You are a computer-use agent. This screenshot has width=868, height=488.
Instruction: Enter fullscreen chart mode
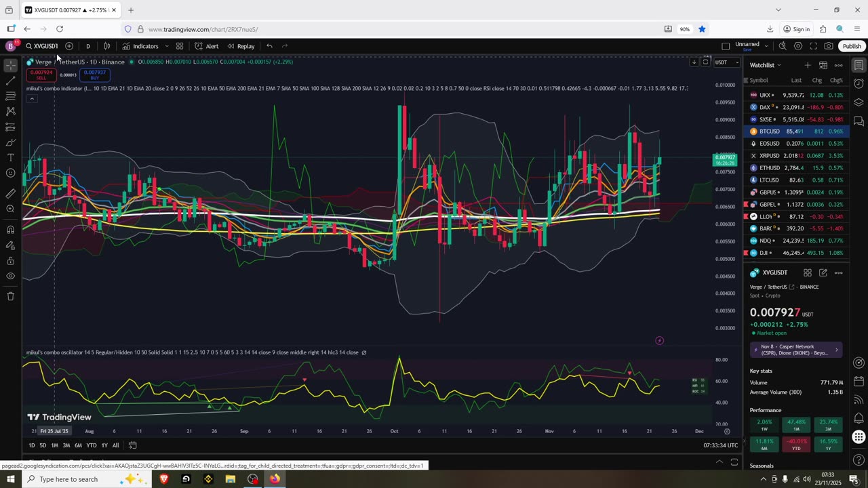coord(813,46)
